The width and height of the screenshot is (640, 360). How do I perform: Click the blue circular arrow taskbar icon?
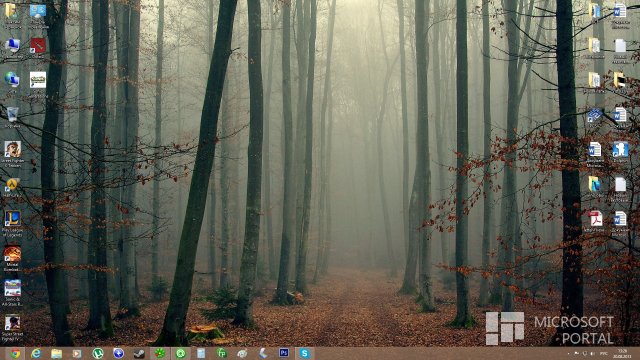click(118, 353)
